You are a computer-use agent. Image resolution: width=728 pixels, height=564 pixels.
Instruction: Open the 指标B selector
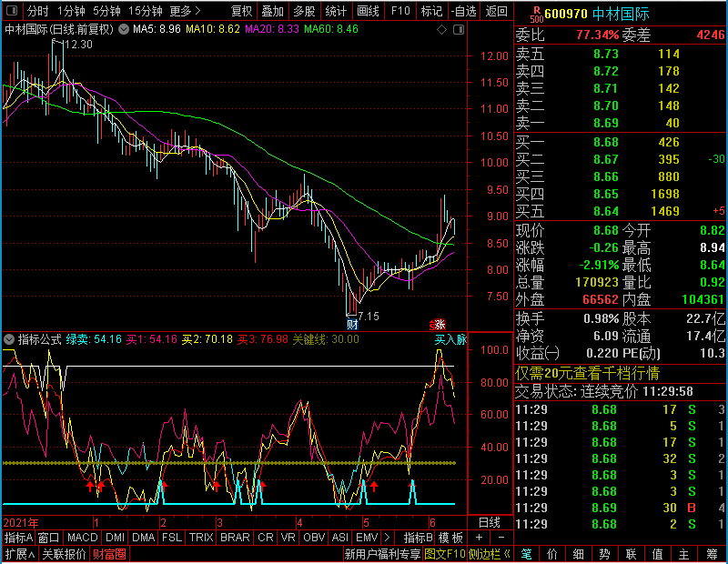(x=419, y=538)
